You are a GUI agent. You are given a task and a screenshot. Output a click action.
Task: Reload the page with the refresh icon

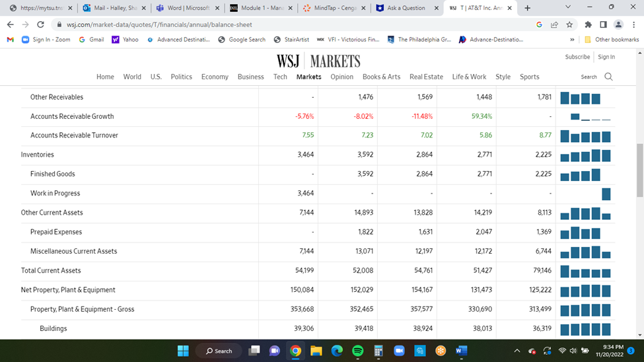click(x=40, y=24)
